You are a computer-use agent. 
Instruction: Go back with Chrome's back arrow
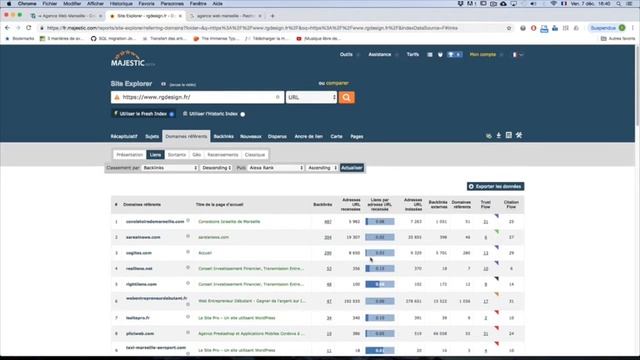coord(7,28)
